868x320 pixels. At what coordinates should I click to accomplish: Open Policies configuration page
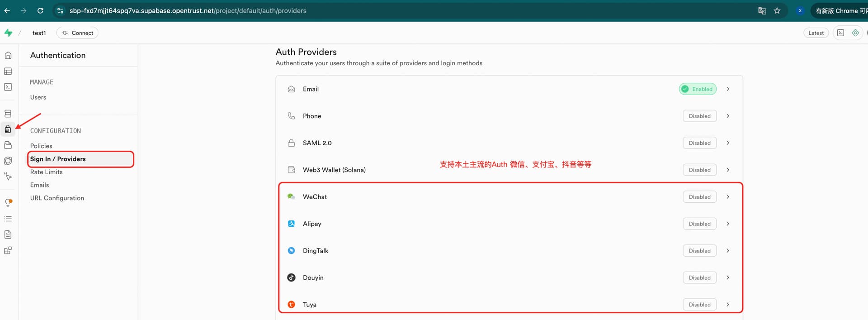click(x=41, y=146)
